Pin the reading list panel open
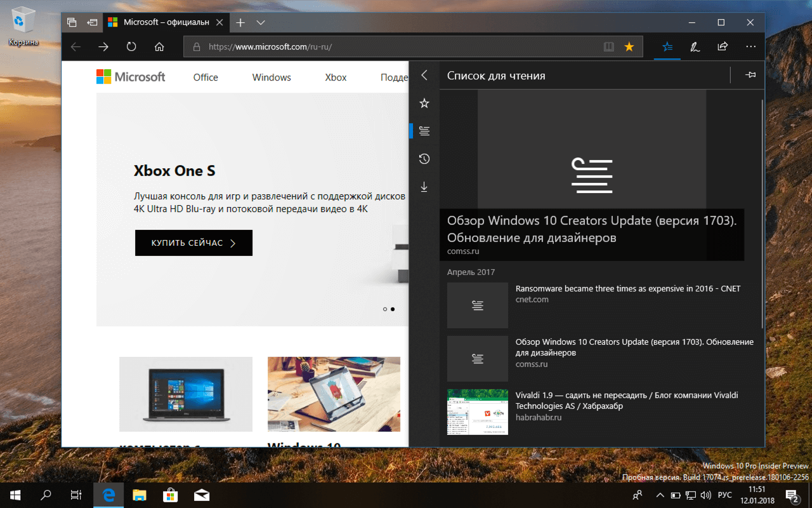This screenshot has height=508, width=812. 750,75
